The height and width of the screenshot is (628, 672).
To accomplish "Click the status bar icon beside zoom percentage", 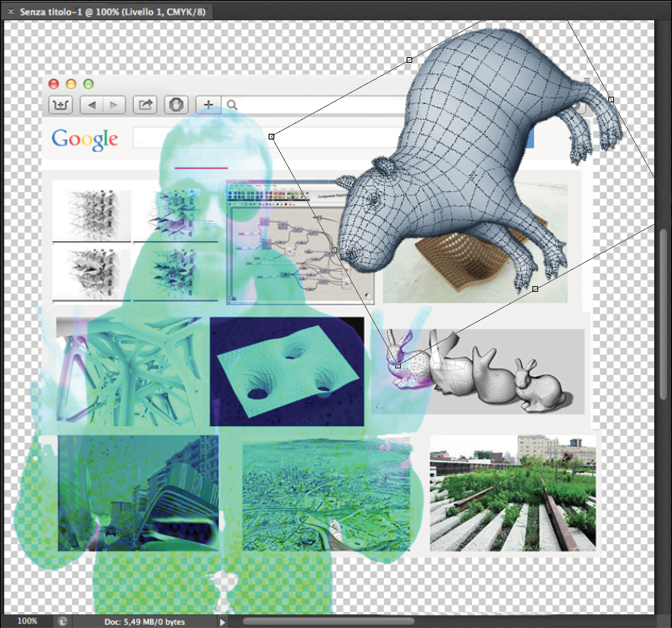I will (62, 622).
